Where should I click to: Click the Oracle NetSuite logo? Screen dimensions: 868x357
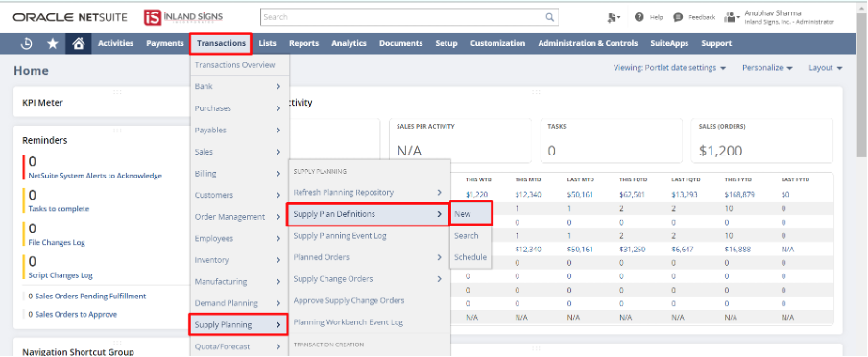click(70, 17)
